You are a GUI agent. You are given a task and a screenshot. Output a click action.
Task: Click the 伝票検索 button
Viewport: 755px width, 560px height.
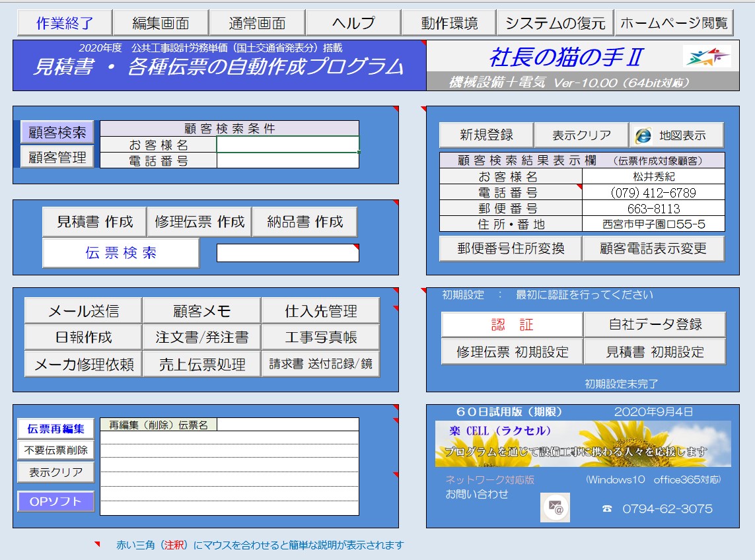coord(121,253)
